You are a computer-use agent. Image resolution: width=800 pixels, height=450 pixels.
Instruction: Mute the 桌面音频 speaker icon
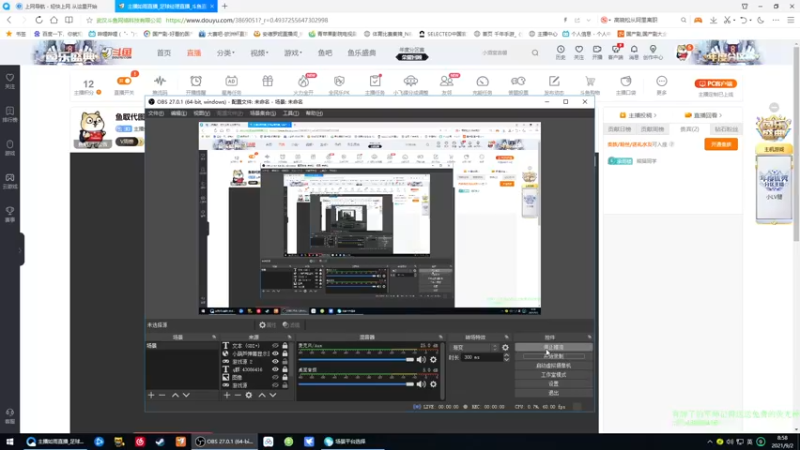(x=421, y=384)
